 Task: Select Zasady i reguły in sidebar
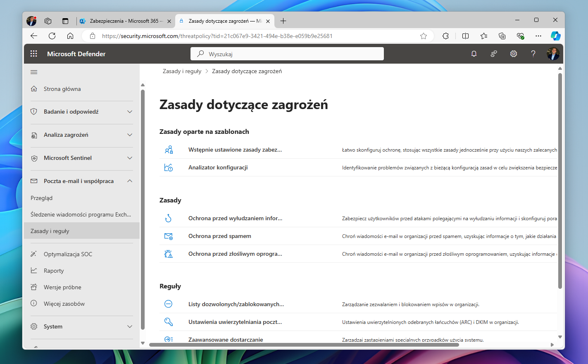tap(82, 231)
